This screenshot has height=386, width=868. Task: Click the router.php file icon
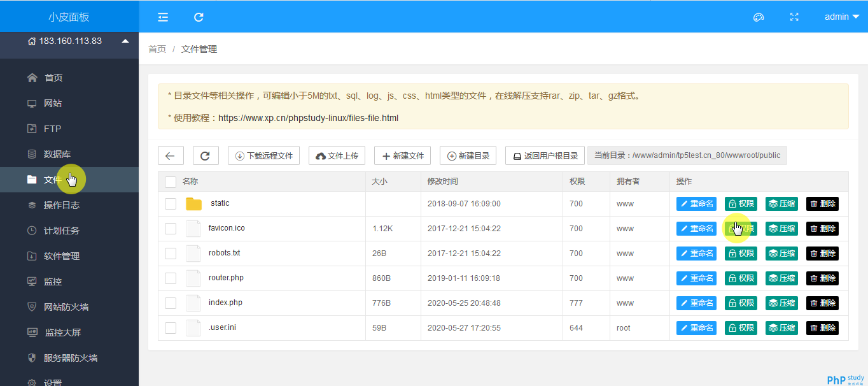[x=193, y=278]
